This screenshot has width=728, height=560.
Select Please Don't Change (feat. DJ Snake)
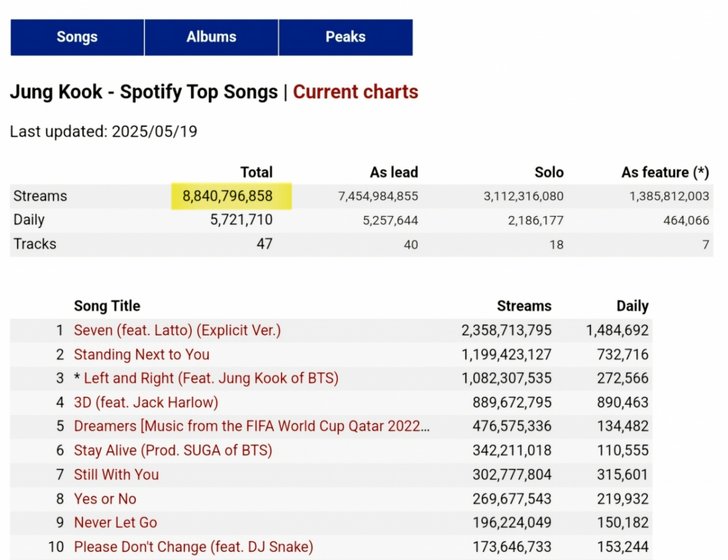(194, 547)
